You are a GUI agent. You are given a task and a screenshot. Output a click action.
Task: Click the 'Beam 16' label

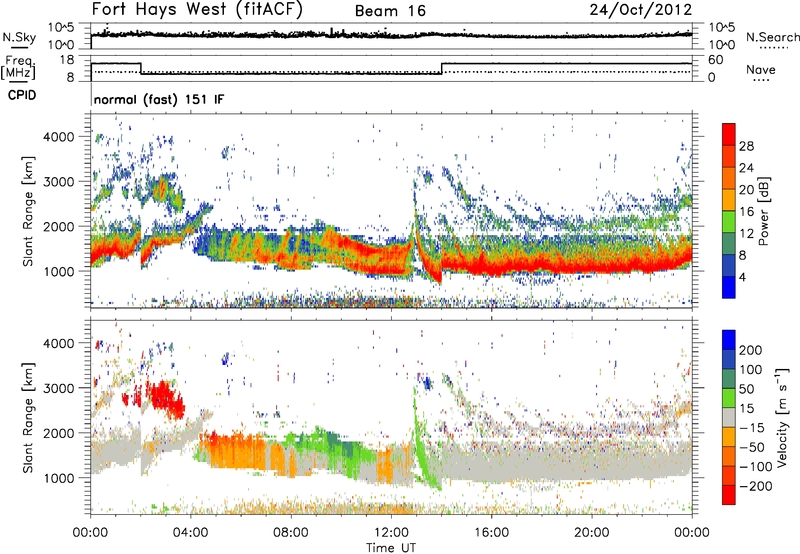pyautogui.click(x=390, y=11)
